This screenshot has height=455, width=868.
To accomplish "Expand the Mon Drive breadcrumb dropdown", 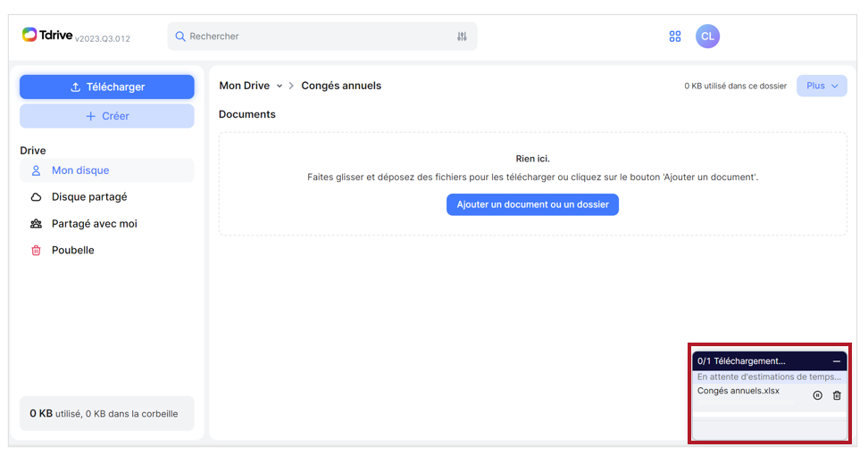I will tap(279, 87).
